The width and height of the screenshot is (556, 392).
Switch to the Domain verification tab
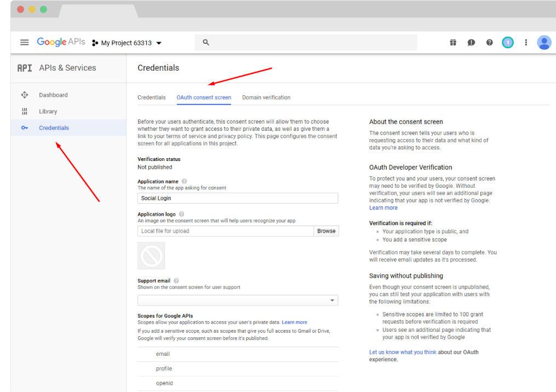click(x=266, y=97)
